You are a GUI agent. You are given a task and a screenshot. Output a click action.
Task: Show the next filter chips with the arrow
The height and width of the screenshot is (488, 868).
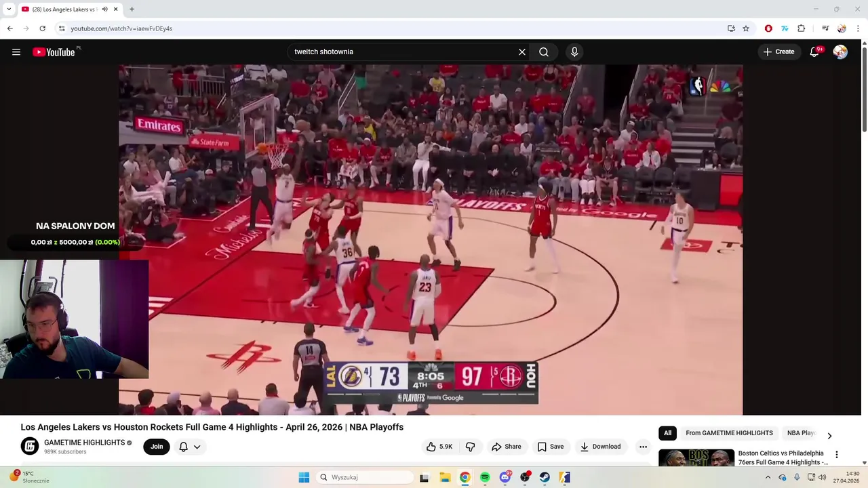[829, 436]
